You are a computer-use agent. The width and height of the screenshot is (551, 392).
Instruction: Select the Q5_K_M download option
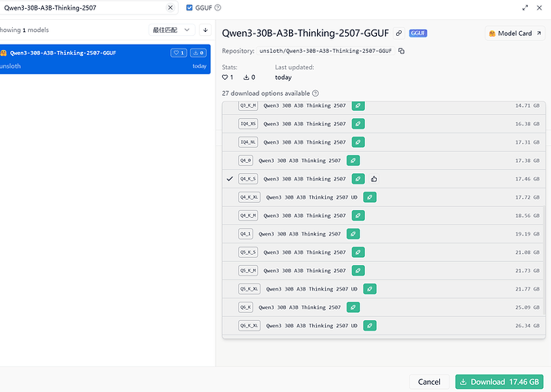384,271
